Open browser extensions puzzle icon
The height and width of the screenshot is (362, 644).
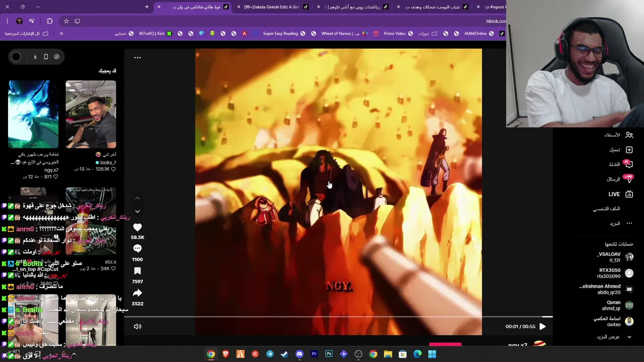click(50, 21)
